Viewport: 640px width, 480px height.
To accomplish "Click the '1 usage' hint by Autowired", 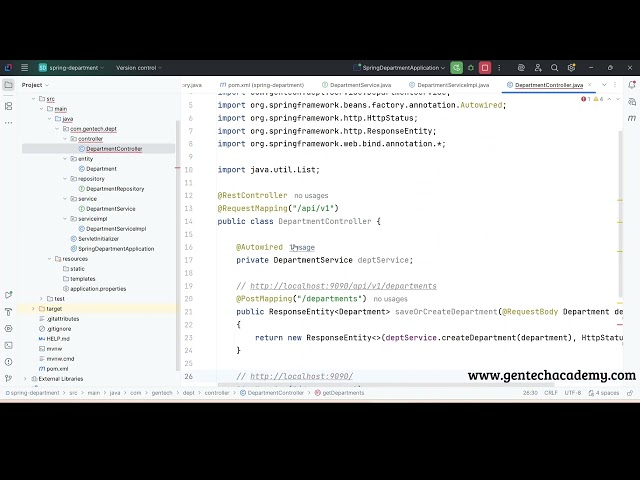I will 302,247.
